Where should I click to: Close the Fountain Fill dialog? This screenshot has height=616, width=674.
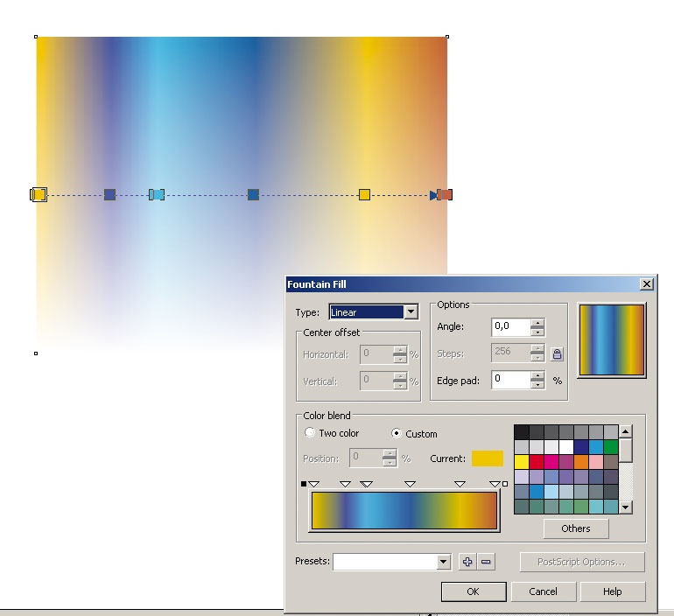tap(647, 284)
